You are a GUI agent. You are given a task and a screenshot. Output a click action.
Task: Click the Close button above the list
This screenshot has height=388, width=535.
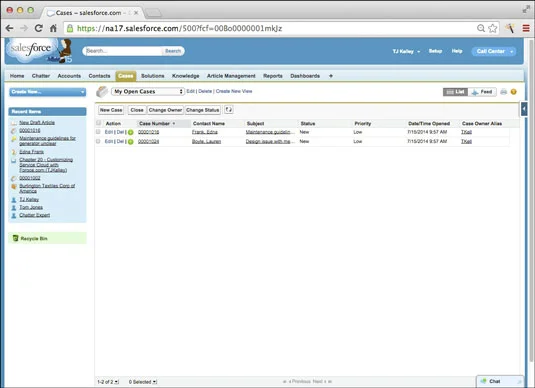pos(137,110)
